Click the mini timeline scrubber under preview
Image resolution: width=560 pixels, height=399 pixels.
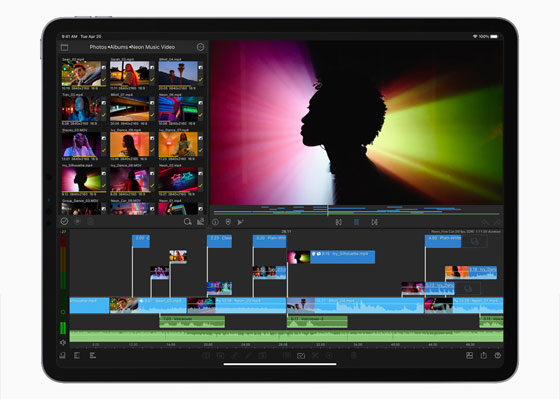coord(356,210)
